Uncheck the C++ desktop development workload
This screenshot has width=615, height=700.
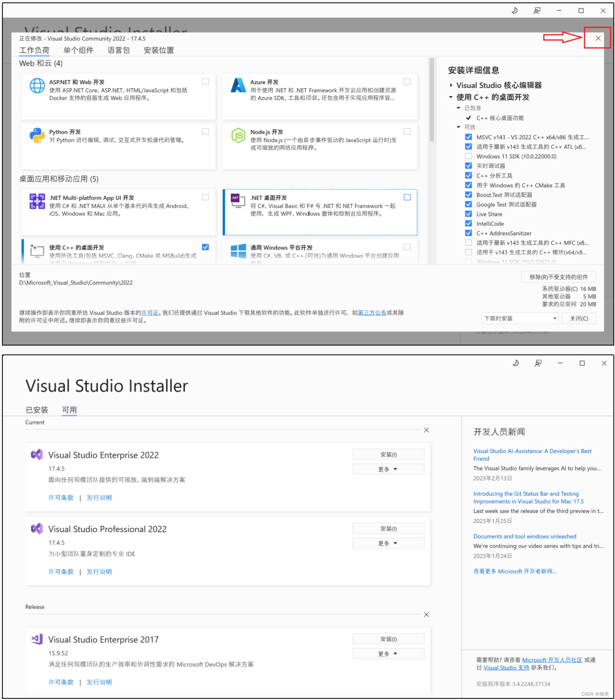205,247
